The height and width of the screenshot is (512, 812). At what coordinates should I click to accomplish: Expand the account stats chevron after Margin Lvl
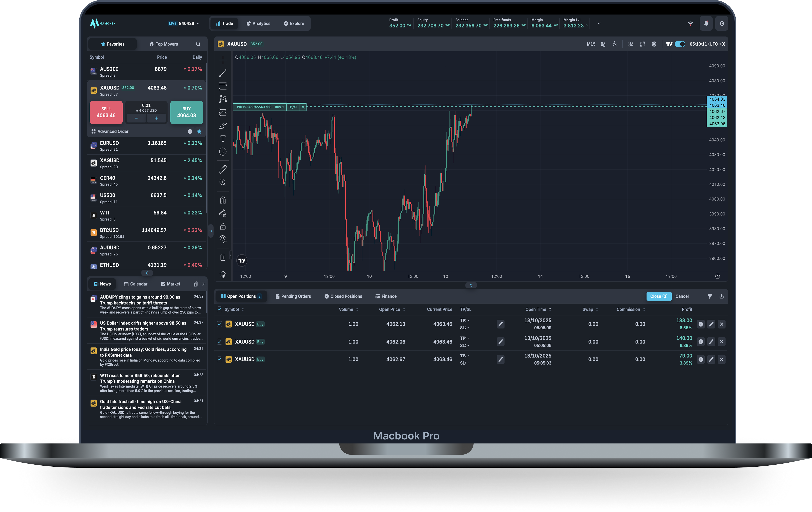pyautogui.click(x=599, y=24)
